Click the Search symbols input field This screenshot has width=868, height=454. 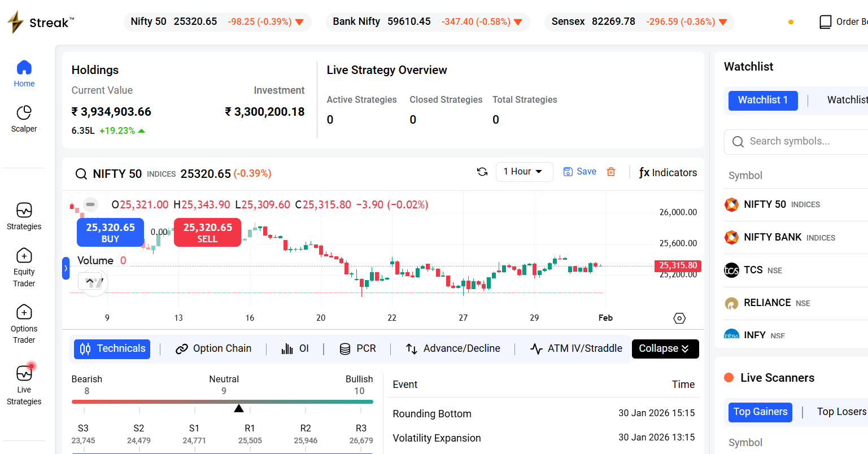(x=802, y=142)
